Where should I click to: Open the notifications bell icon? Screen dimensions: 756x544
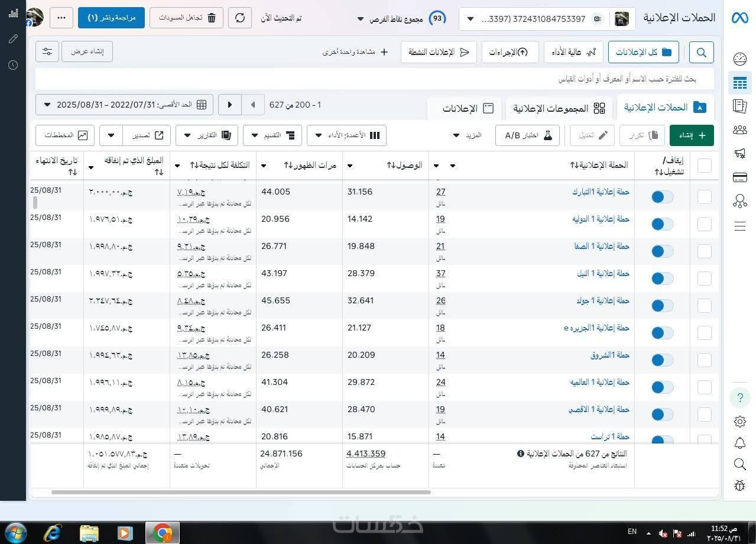coord(739,443)
